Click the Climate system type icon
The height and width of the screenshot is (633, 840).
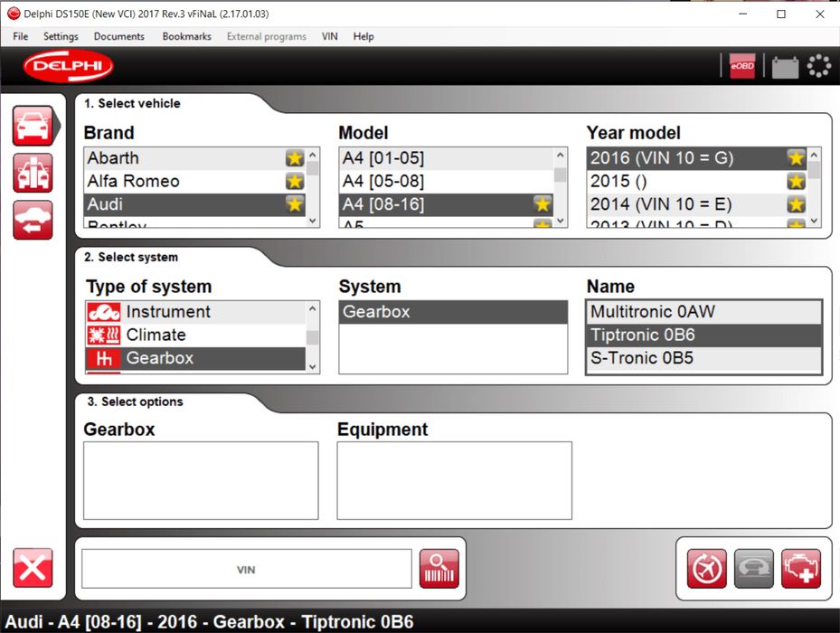(104, 335)
